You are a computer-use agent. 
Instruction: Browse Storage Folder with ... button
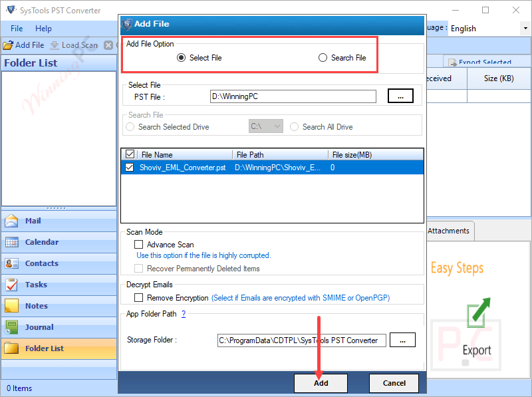tap(402, 340)
